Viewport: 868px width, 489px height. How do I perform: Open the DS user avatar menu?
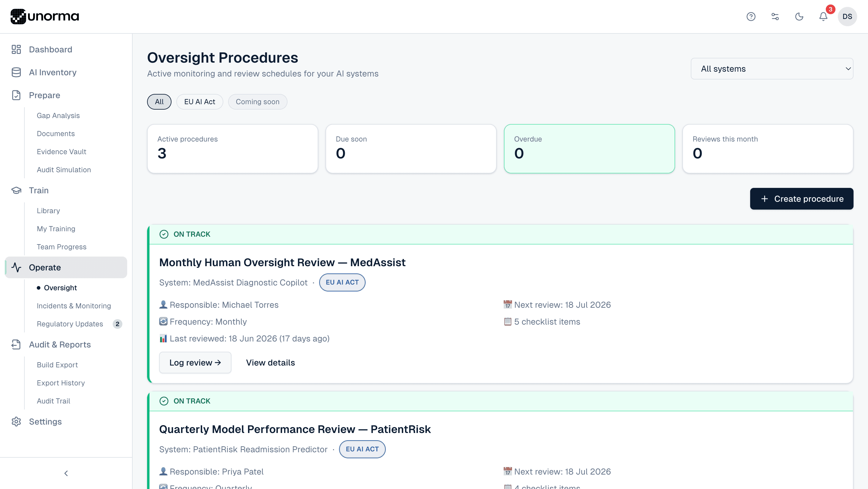click(847, 17)
